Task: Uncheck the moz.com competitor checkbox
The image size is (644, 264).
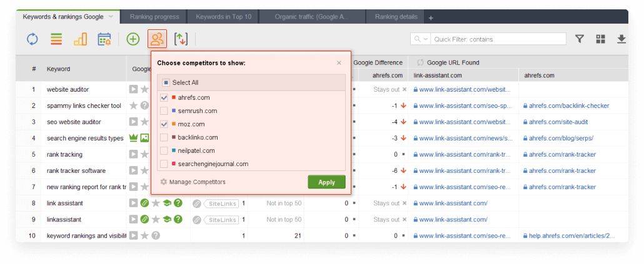Action: coord(164,124)
